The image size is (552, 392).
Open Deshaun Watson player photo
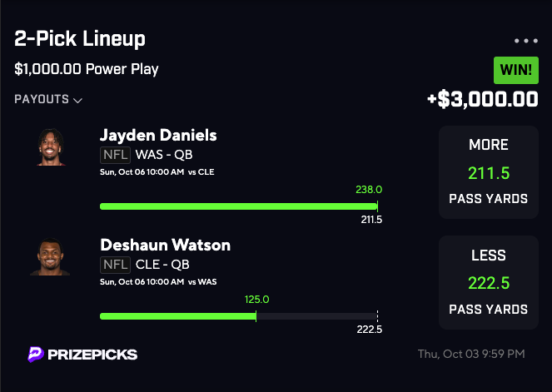click(x=51, y=257)
